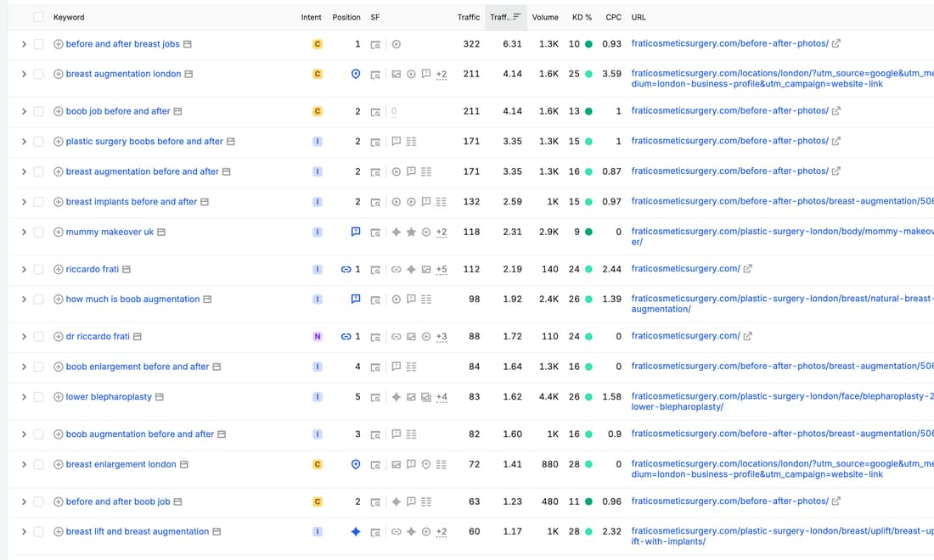Open the mommy-makeover URL for 'mummy makeover uk'
The image size is (934, 560).
(783, 236)
